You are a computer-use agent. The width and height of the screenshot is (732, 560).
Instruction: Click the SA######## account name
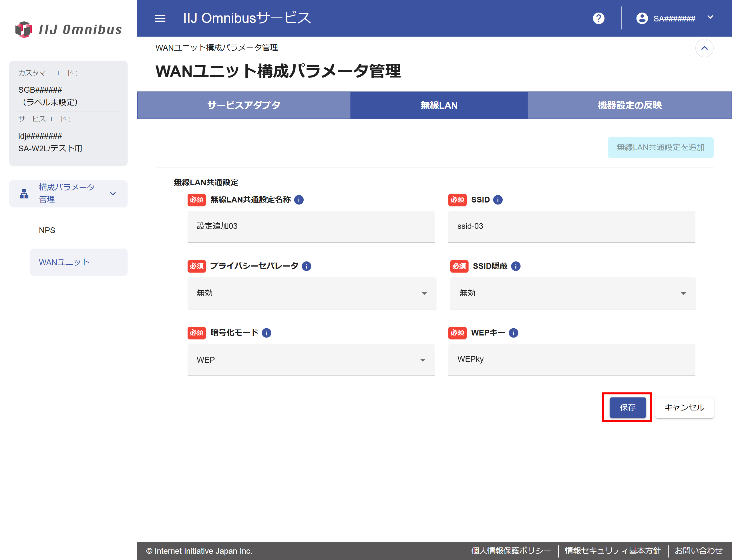click(x=674, y=19)
